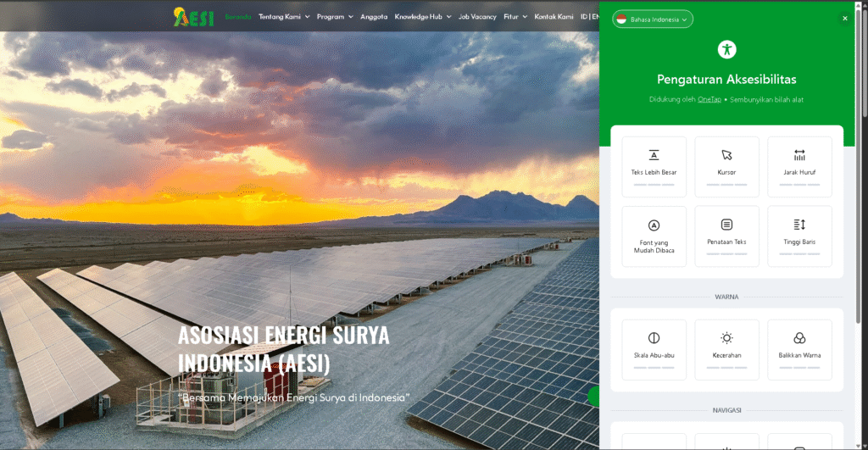The height and width of the screenshot is (450, 868).
Task: Click the 'WARNA' section label
Action: click(x=726, y=297)
